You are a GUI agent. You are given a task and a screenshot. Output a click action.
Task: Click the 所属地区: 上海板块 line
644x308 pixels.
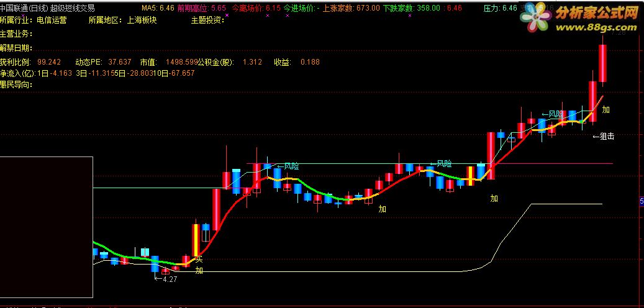click(123, 20)
